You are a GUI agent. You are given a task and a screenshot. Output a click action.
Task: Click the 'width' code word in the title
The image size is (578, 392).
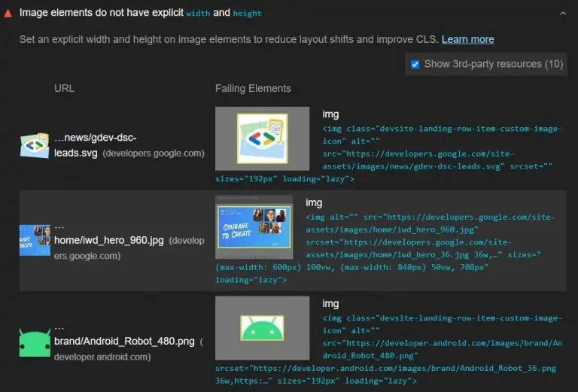pos(198,14)
